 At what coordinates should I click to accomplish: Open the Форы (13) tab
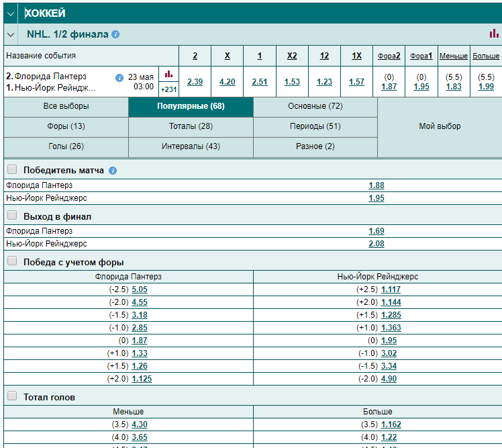click(x=66, y=126)
